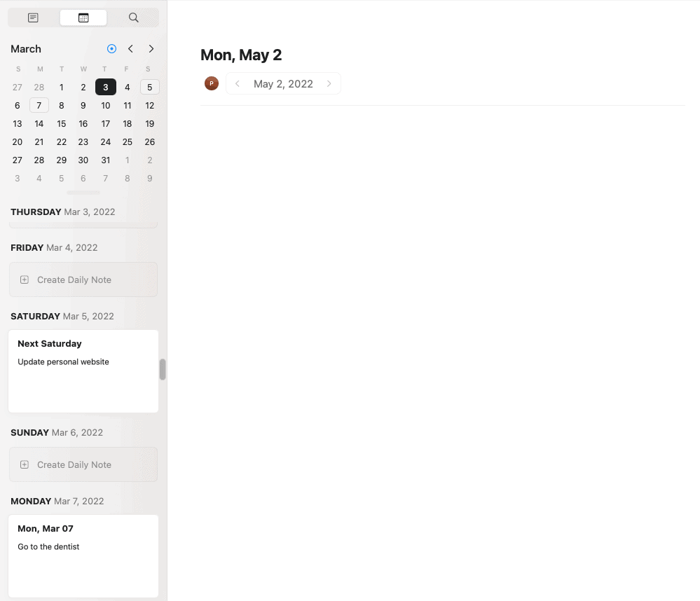Open the 'Go to the dentist' note for Mar 7
The height and width of the screenshot is (601, 700).
click(83, 555)
